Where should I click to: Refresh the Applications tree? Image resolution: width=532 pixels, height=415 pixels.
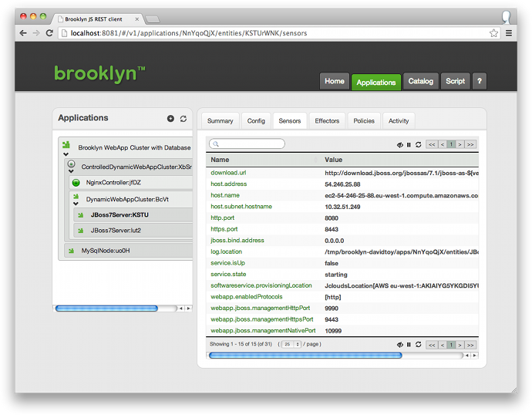[184, 119]
